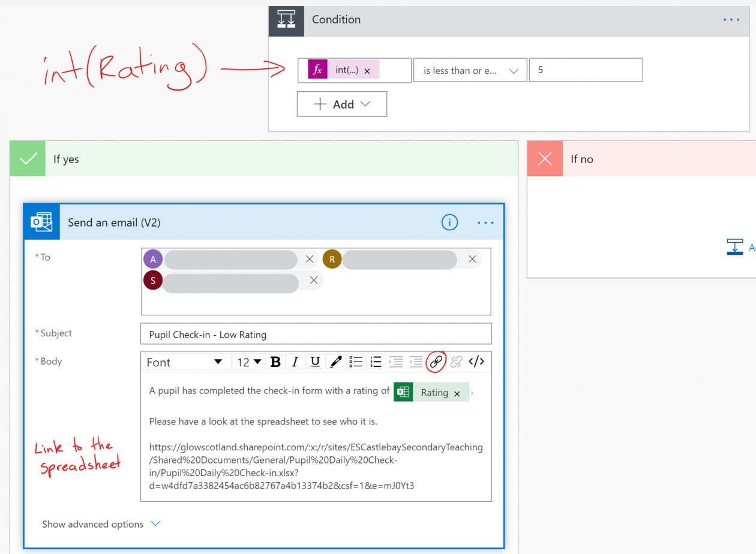Image resolution: width=756 pixels, height=554 pixels.
Task: Remove the recipient with the R avatar
Action: tap(472, 259)
